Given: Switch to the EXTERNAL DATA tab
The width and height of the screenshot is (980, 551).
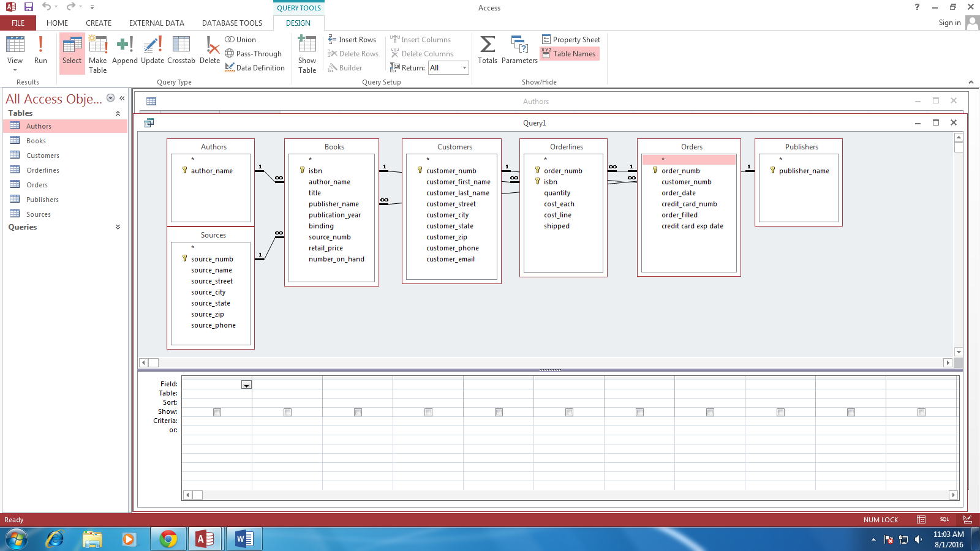Looking at the screenshot, I should (x=157, y=23).
